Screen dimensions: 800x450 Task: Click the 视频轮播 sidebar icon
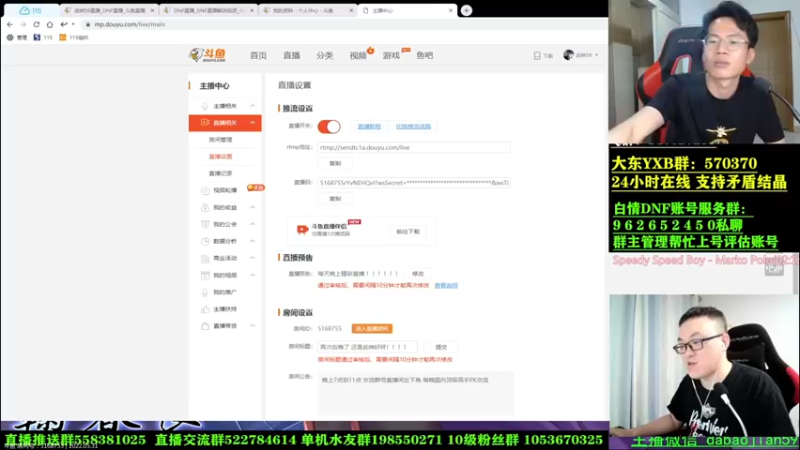[205, 190]
